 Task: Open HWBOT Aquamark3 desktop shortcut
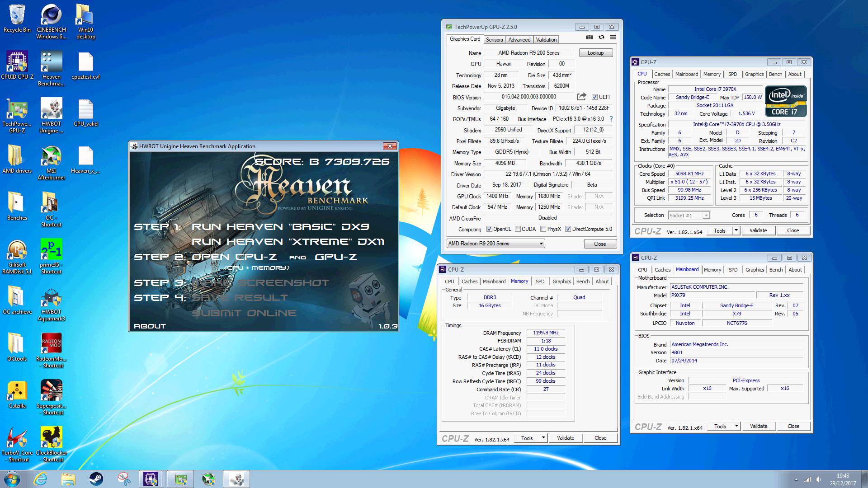click(51, 304)
